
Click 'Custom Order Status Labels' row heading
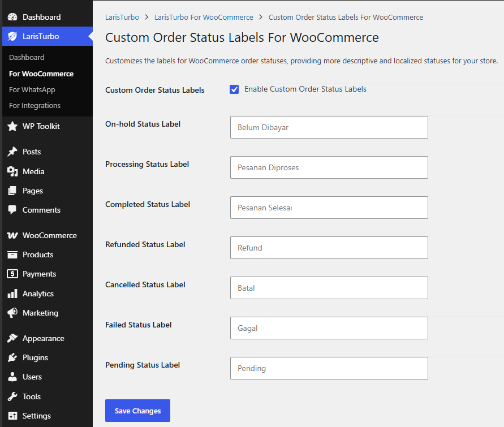(155, 90)
